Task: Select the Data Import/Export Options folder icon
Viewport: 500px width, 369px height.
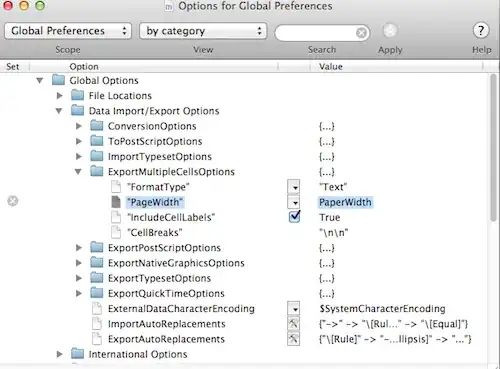Action: [x=78, y=110]
